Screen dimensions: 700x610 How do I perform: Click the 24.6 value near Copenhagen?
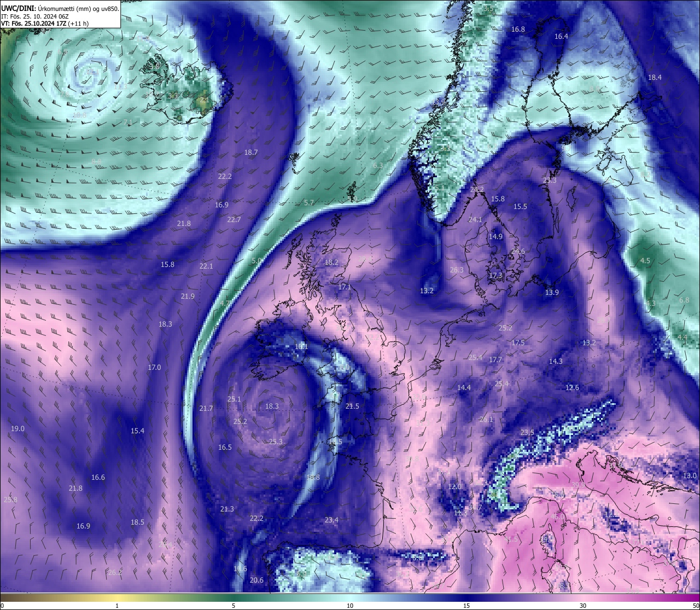(518, 252)
